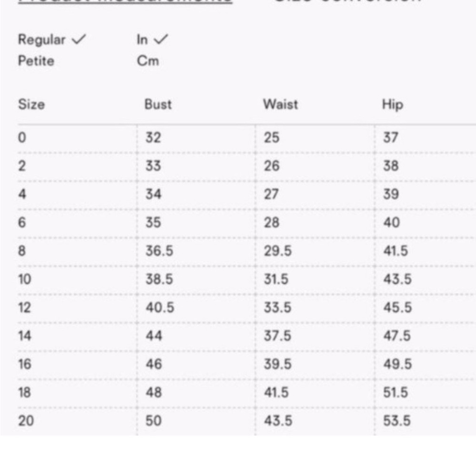Click the Hip column header
The height and width of the screenshot is (476, 476).
(393, 105)
